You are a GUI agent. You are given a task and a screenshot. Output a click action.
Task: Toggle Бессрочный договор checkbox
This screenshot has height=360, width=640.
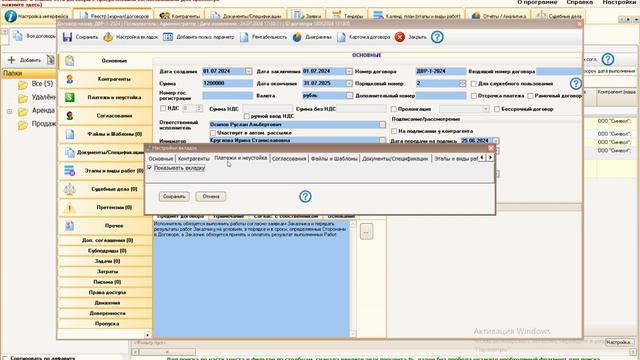(x=497, y=109)
